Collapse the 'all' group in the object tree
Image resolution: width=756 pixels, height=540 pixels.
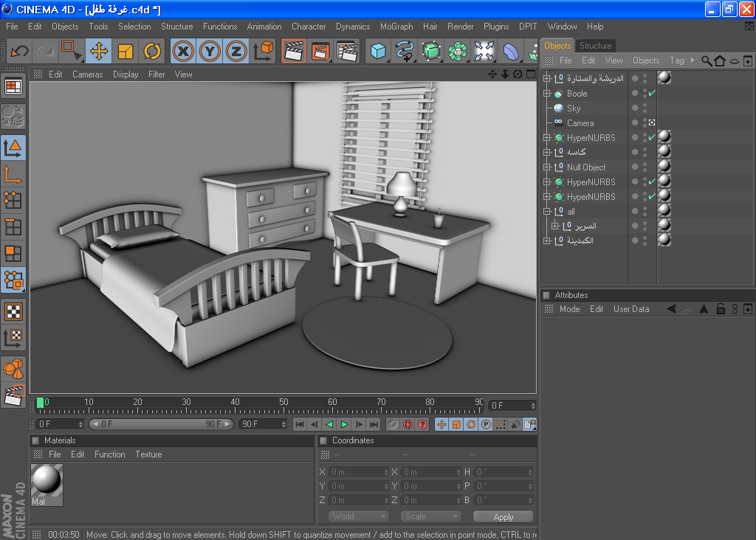click(x=547, y=212)
